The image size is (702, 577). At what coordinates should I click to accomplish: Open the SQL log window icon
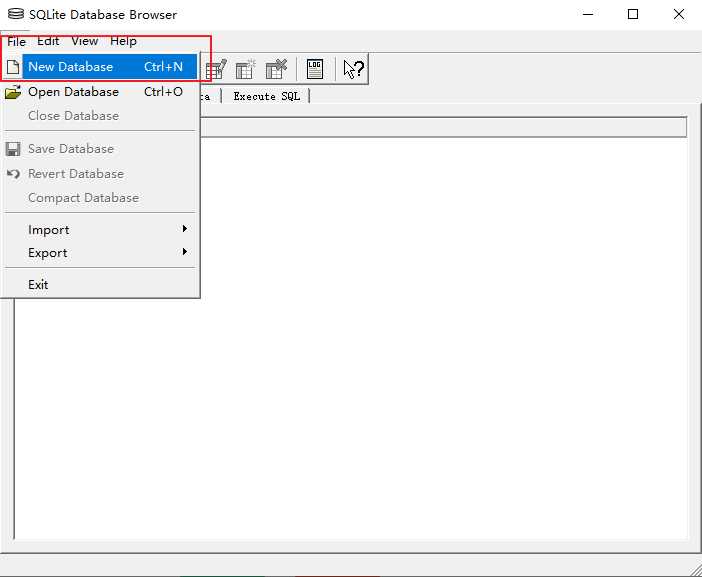point(315,69)
